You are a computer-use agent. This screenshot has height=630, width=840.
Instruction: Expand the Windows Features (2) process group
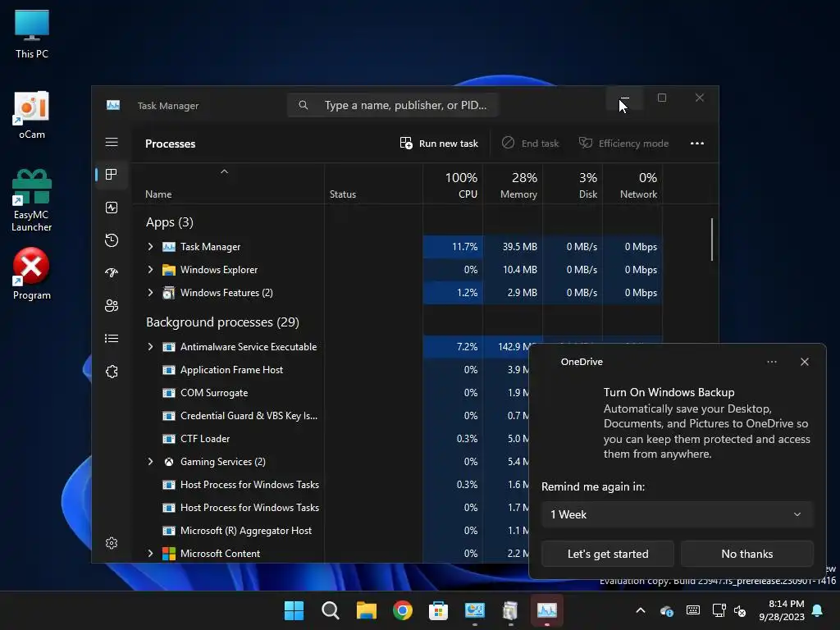(x=151, y=293)
